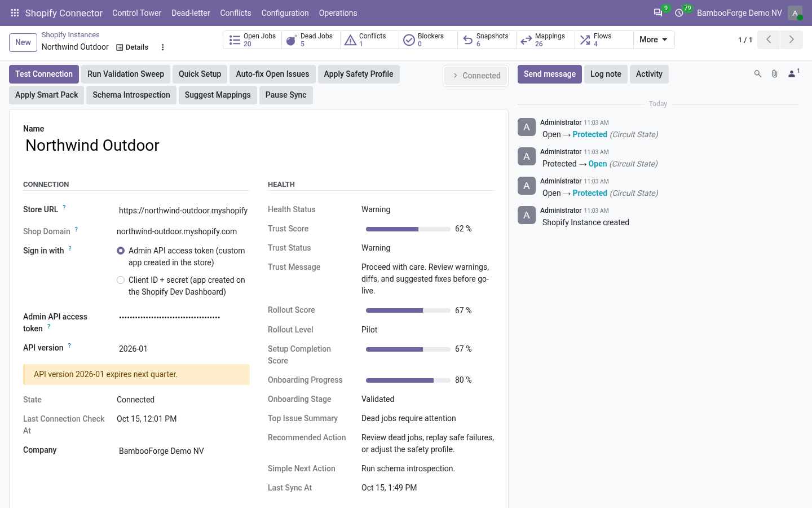Click the Send message button
This screenshot has width=812, height=508.
(x=550, y=74)
